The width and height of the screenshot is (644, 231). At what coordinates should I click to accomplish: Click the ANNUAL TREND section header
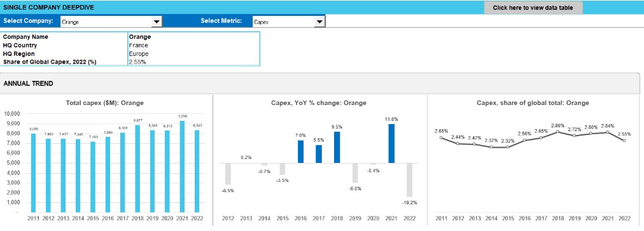28,83
